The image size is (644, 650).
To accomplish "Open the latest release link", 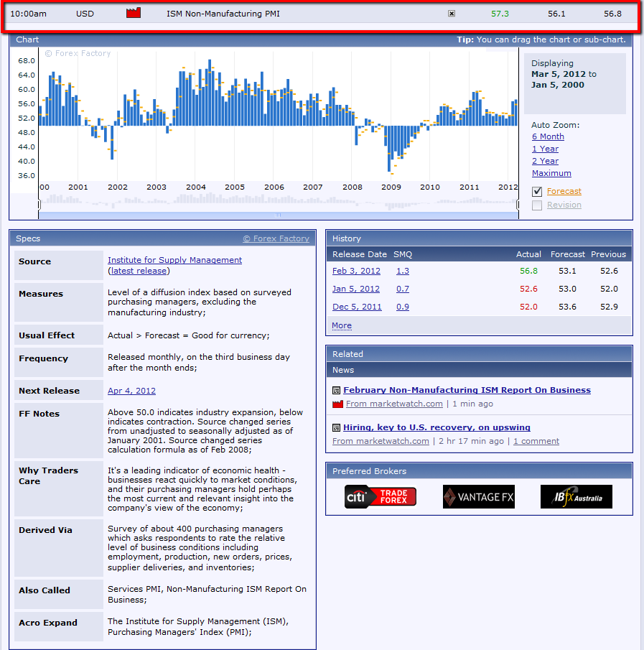I will click(x=139, y=271).
